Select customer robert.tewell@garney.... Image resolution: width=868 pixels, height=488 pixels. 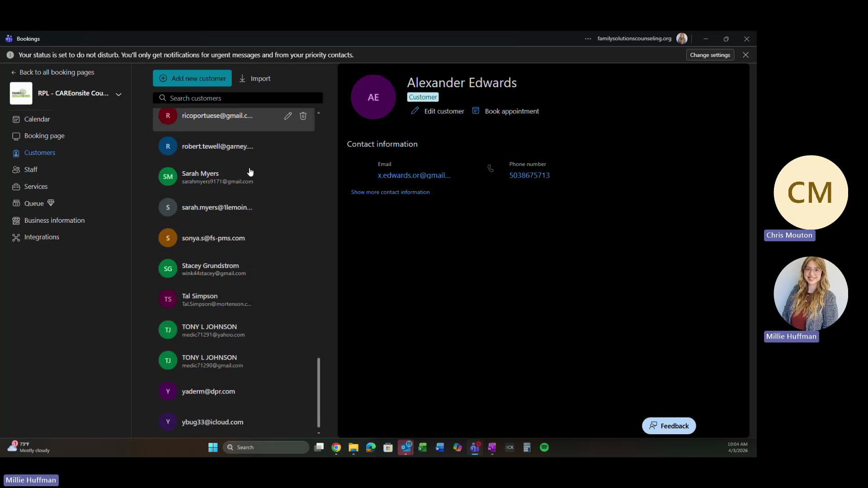234,146
